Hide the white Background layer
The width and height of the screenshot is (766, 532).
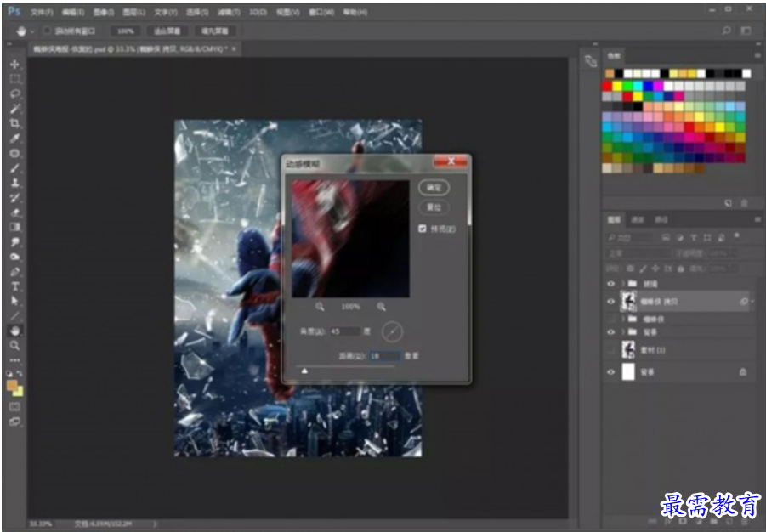(610, 372)
